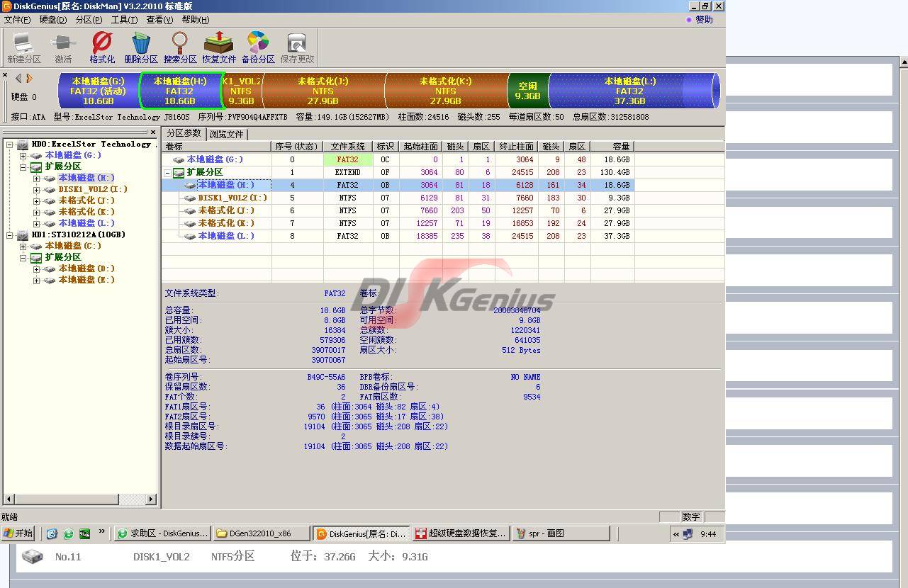Close the left tree panel X
Screen dimensions: 908x588
click(x=152, y=132)
